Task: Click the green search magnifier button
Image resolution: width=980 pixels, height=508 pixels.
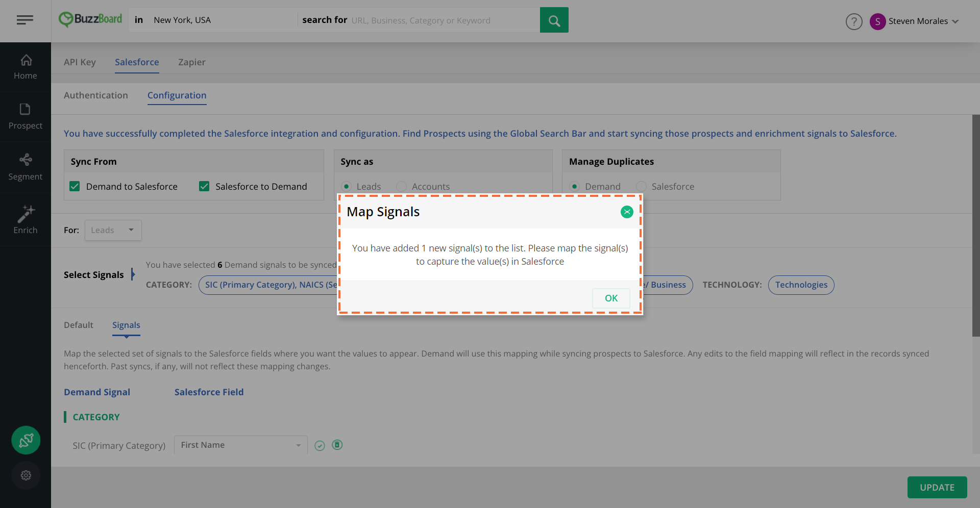Action: pyautogui.click(x=554, y=20)
